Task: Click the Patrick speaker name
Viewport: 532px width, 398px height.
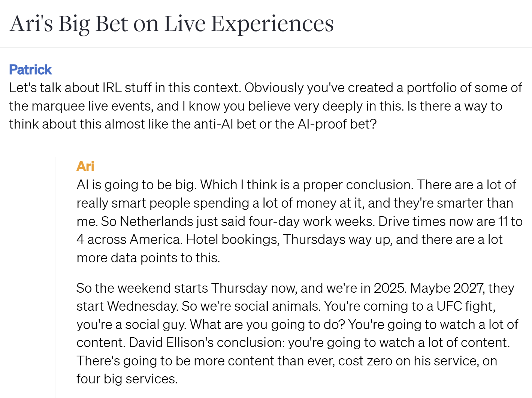Action: point(30,70)
